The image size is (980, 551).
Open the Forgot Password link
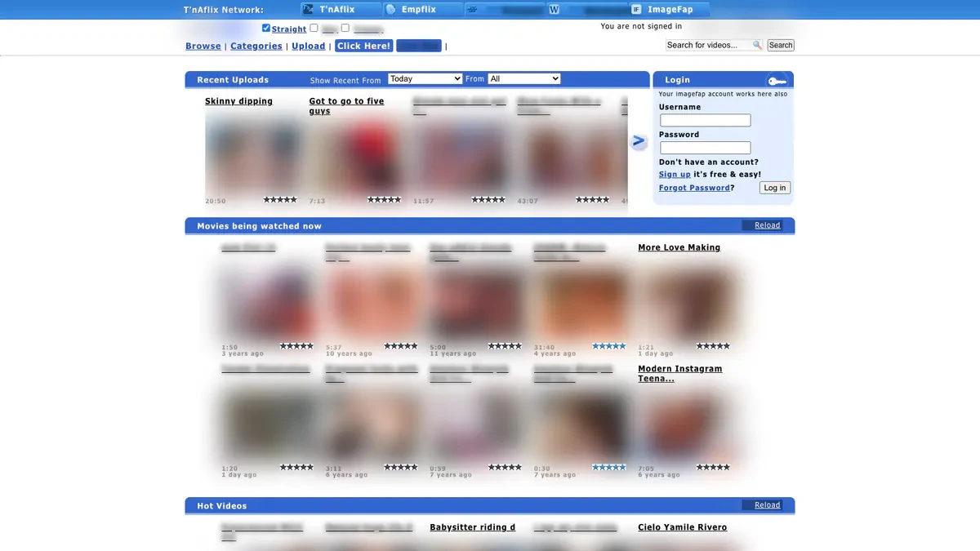pyautogui.click(x=694, y=188)
